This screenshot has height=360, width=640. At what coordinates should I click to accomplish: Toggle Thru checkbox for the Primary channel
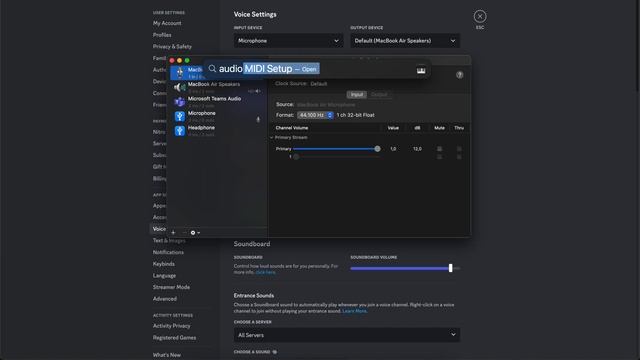[x=459, y=149]
